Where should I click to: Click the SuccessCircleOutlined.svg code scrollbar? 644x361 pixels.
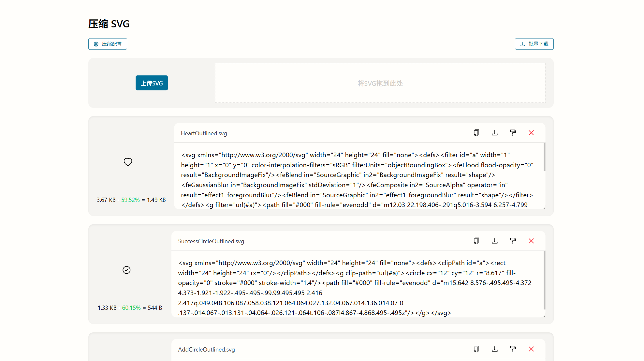click(x=544, y=280)
